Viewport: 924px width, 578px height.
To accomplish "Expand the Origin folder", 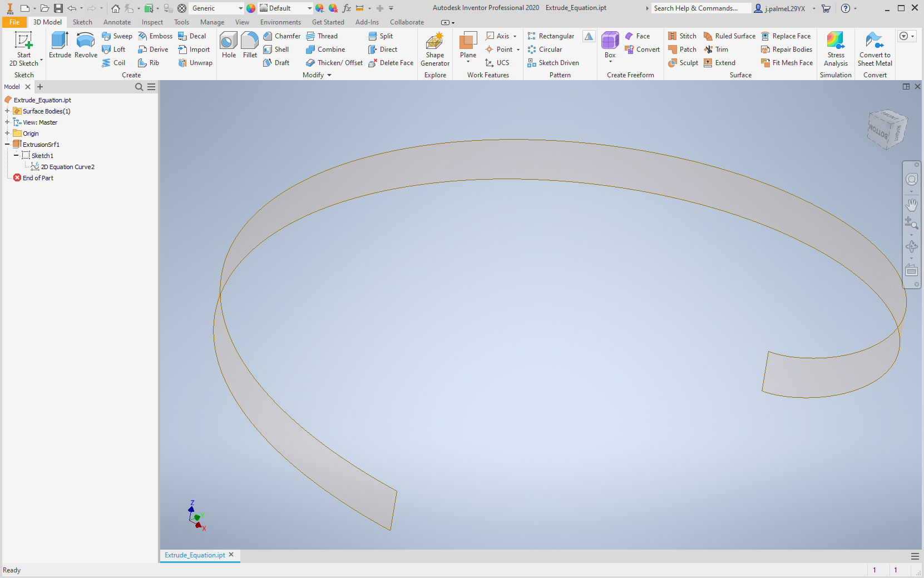I will [7, 134].
